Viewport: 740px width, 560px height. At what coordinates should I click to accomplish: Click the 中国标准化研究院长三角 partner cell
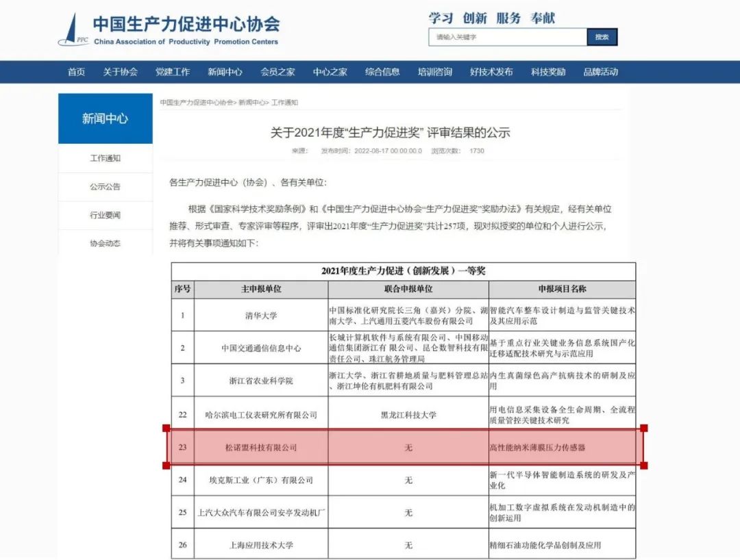pyautogui.click(x=408, y=316)
